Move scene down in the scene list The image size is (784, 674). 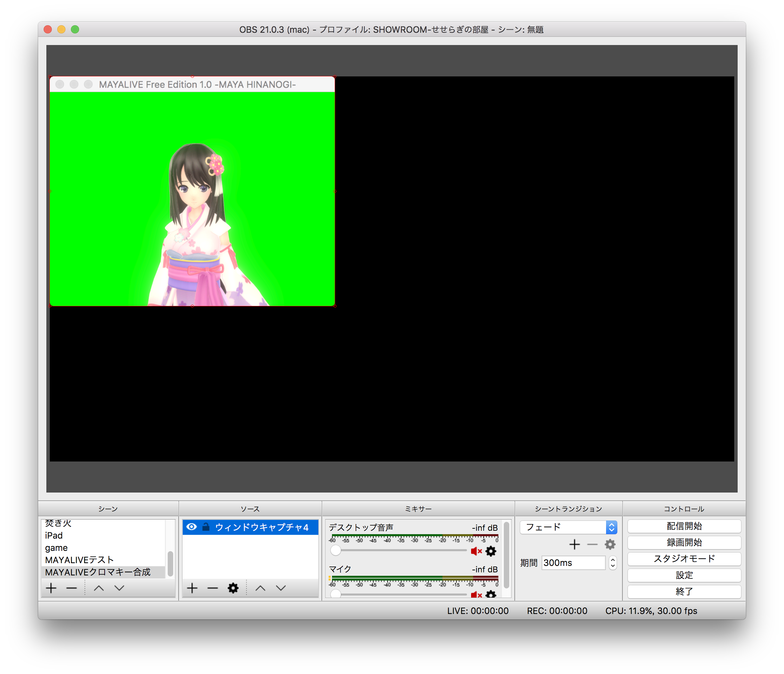[120, 588]
